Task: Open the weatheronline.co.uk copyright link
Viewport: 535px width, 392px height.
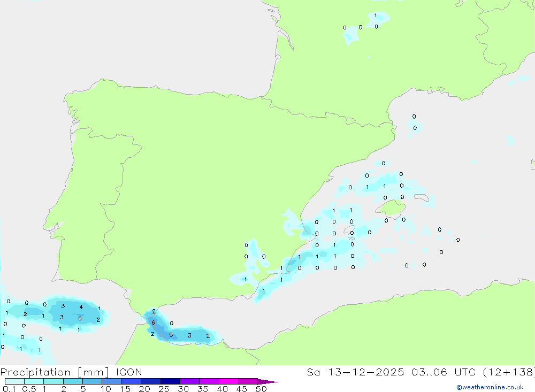Action: click(x=490, y=387)
